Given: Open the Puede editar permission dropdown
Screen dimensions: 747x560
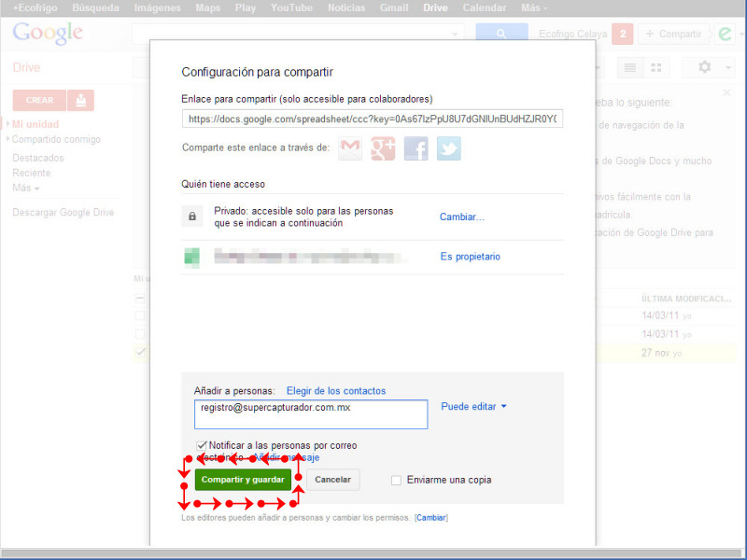Looking at the screenshot, I should 473,406.
